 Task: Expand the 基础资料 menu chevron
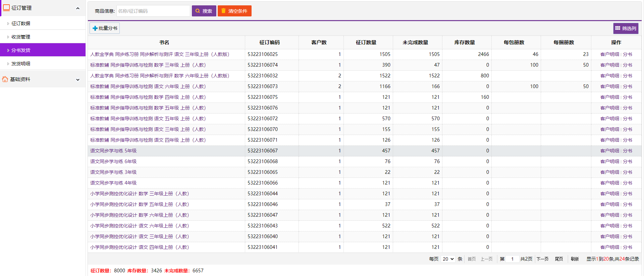point(78,80)
